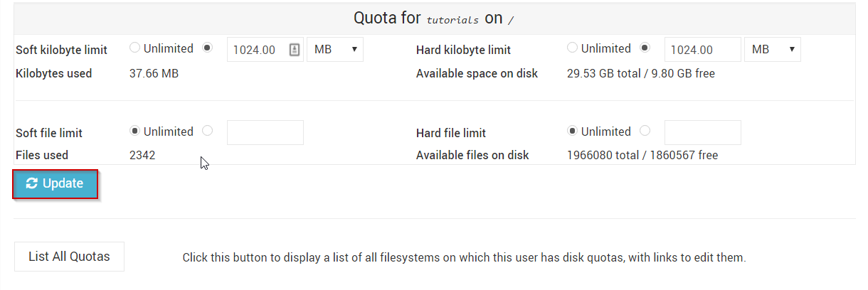Select Unlimited for soft kilobyte limit

pos(134,48)
